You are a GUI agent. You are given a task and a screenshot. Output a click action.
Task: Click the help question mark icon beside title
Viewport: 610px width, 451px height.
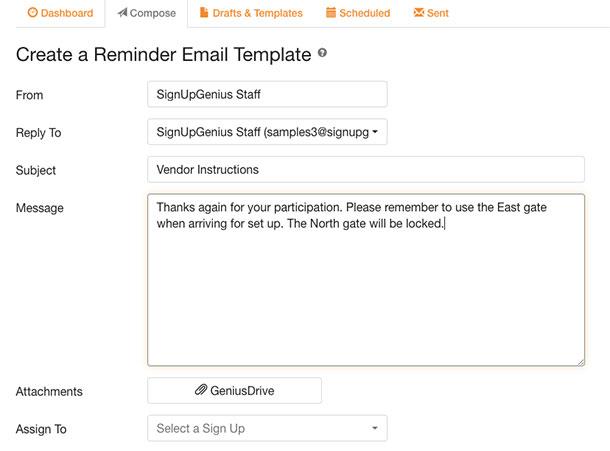[322, 53]
